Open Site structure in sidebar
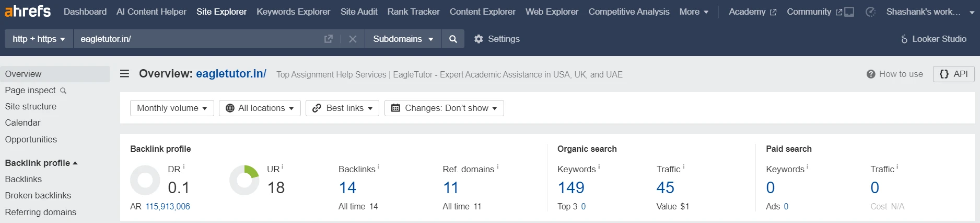The height and width of the screenshot is (223, 980). [31, 106]
